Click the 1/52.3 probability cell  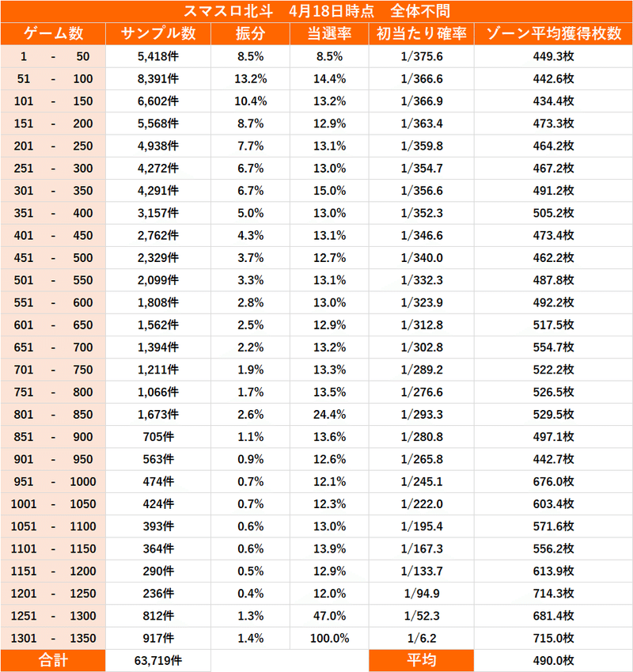422,616
